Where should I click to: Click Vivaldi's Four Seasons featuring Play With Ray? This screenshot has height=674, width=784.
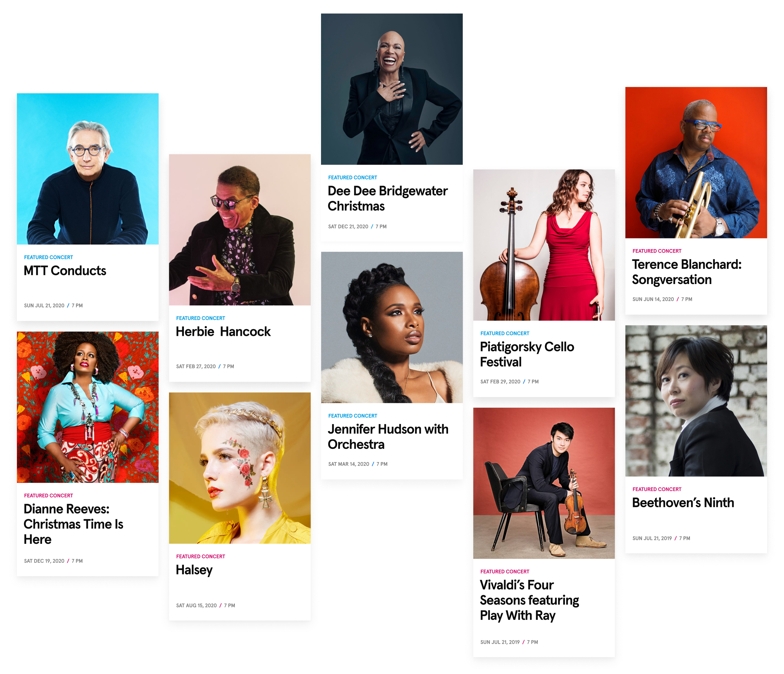[x=529, y=600]
